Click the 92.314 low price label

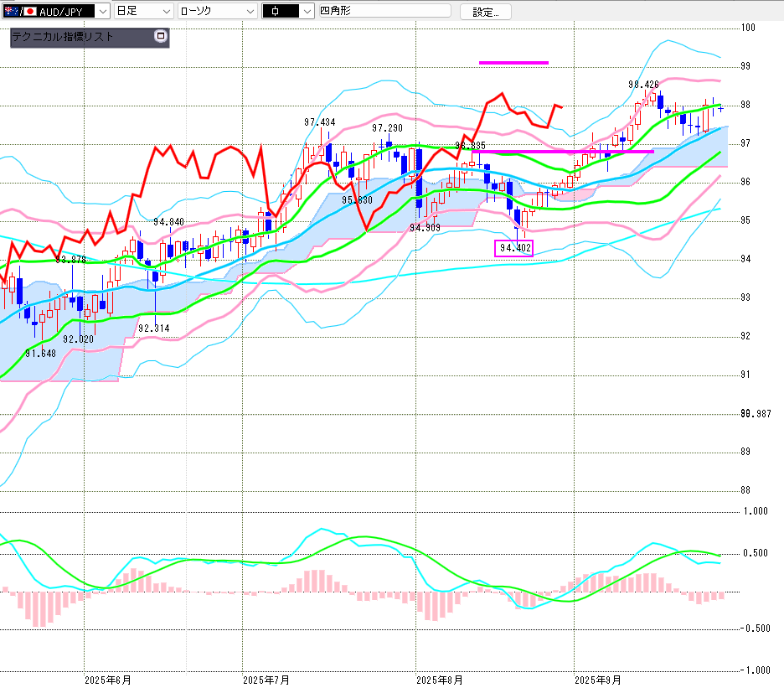point(154,328)
